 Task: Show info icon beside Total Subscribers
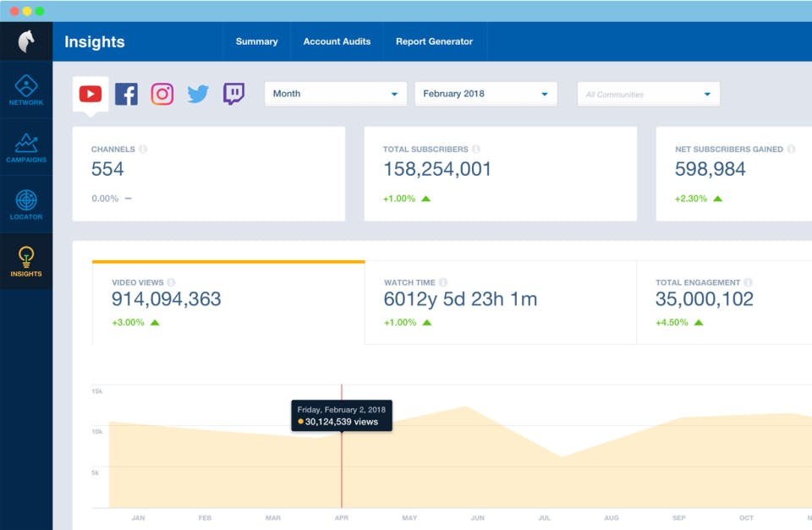[476, 149]
